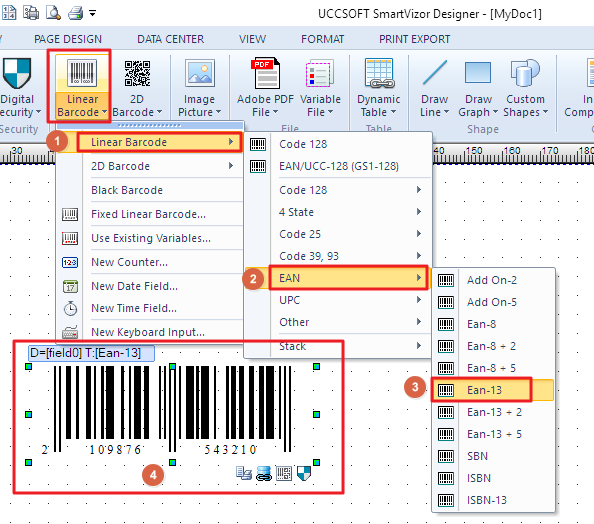Image resolution: width=594 pixels, height=524 pixels.
Task: Click Black Barcode menu entry
Action: (150, 190)
